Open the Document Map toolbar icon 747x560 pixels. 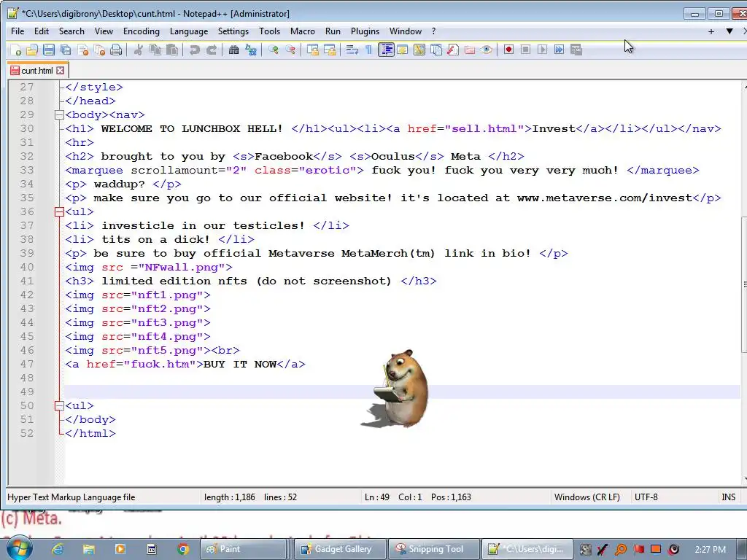tap(419, 50)
